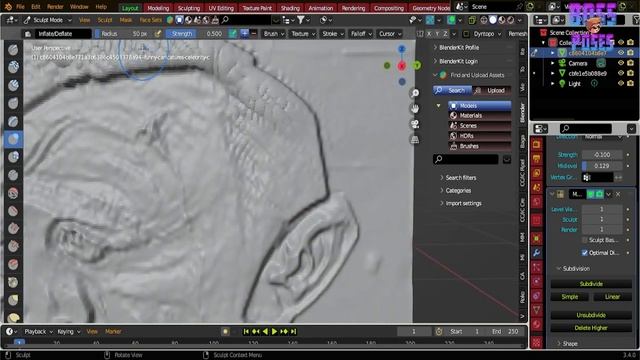Click the Unsubdivide button
The width and height of the screenshot is (640, 360).
591,315
